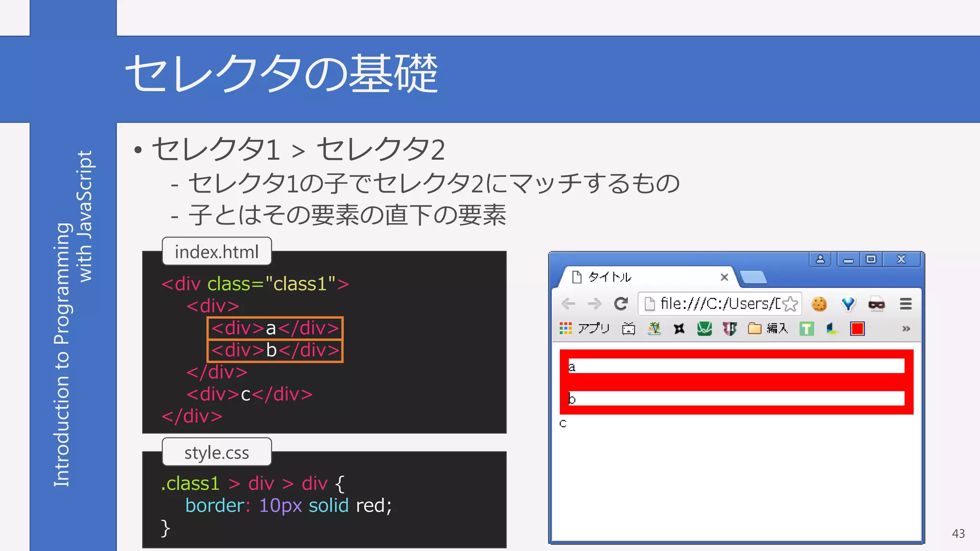The image size is (980, 551).
Task: Click the highlighted <div>a</div> code line
Action: pyautogui.click(x=275, y=328)
